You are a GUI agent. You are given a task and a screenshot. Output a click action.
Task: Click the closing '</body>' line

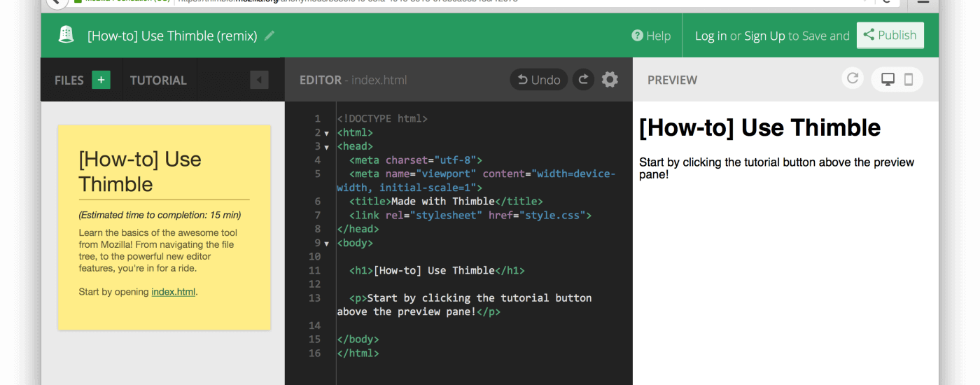358,339
